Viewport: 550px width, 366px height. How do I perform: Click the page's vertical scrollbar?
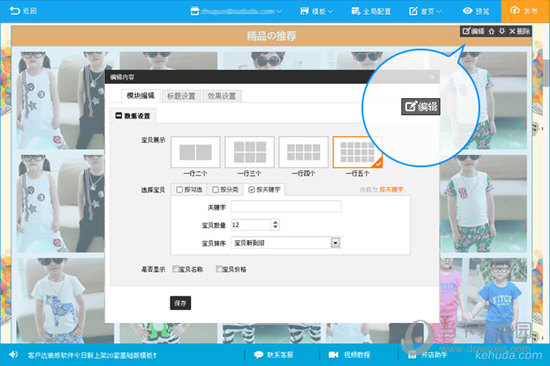point(547,73)
